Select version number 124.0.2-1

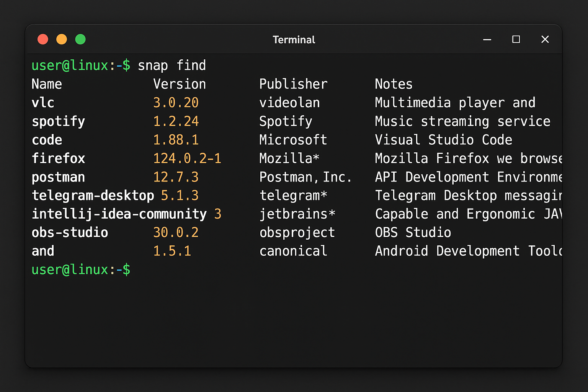point(188,158)
